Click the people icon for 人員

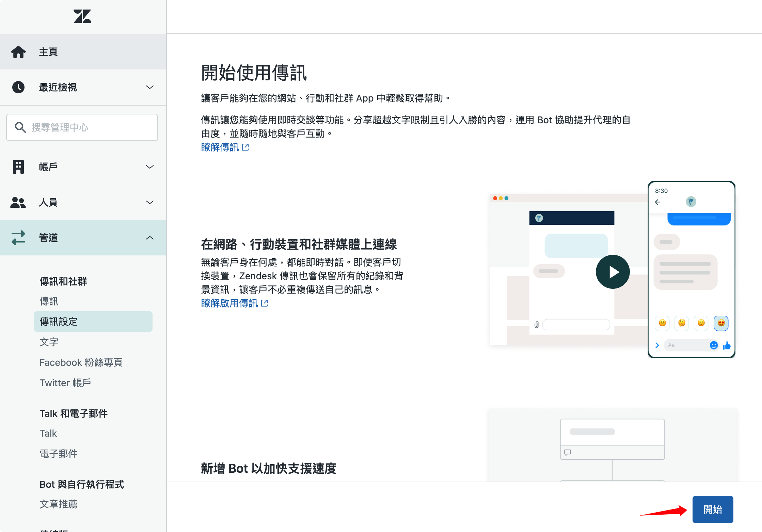click(x=18, y=202)
